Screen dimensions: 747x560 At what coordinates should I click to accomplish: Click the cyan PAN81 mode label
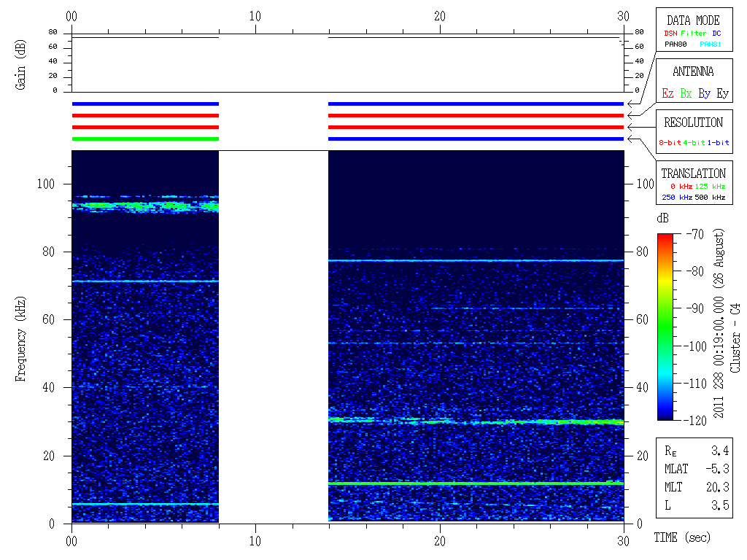[x=710, y=44]
